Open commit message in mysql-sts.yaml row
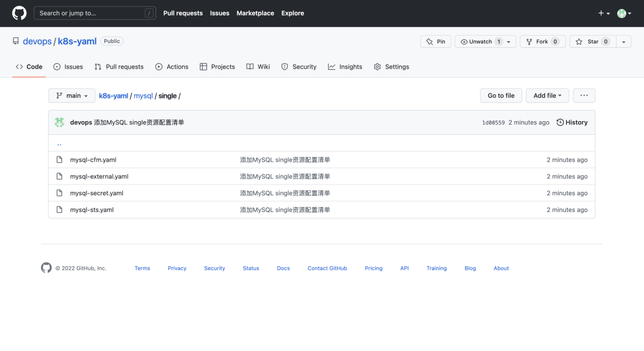This screenshot has height=351, width=644. (x=285, y=210)
